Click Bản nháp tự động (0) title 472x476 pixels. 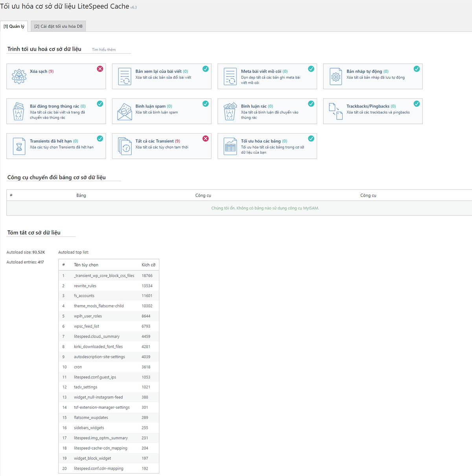point(367,72)
